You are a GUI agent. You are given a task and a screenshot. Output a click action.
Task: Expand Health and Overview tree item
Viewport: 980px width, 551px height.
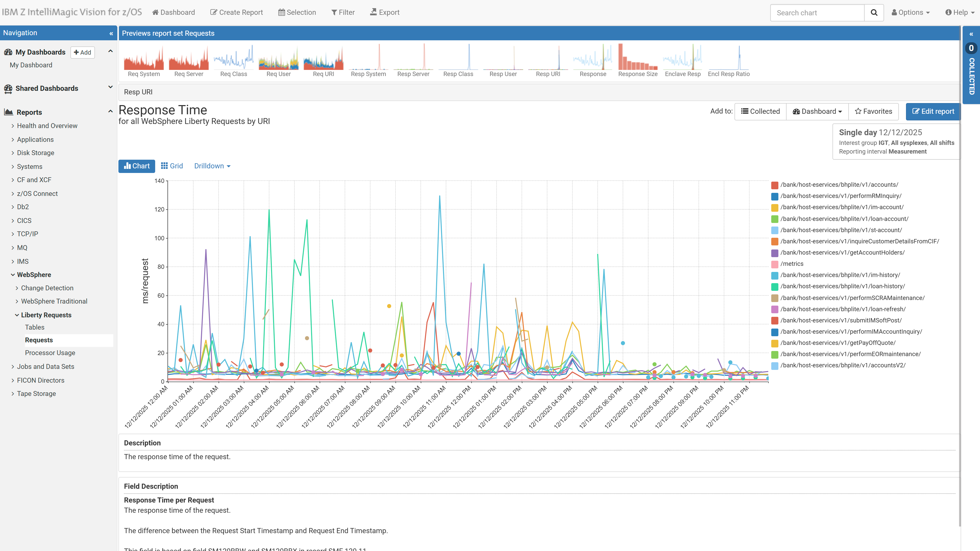[47, 126]
